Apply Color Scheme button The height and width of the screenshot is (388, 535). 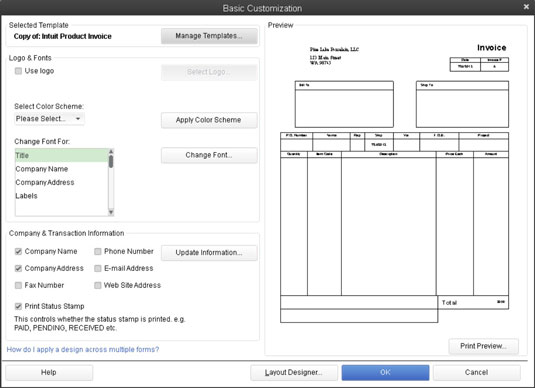(x=209, y=120)
